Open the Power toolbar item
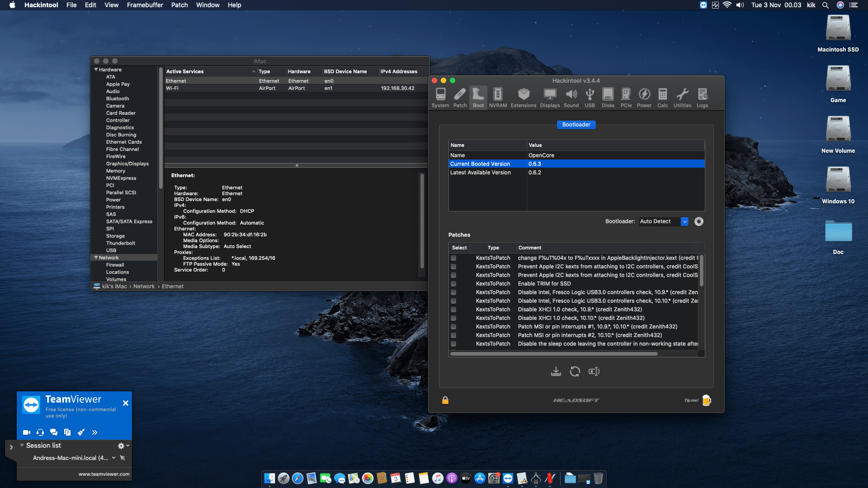The width and height of the screenshot is (868, 488). pos(644,98)
